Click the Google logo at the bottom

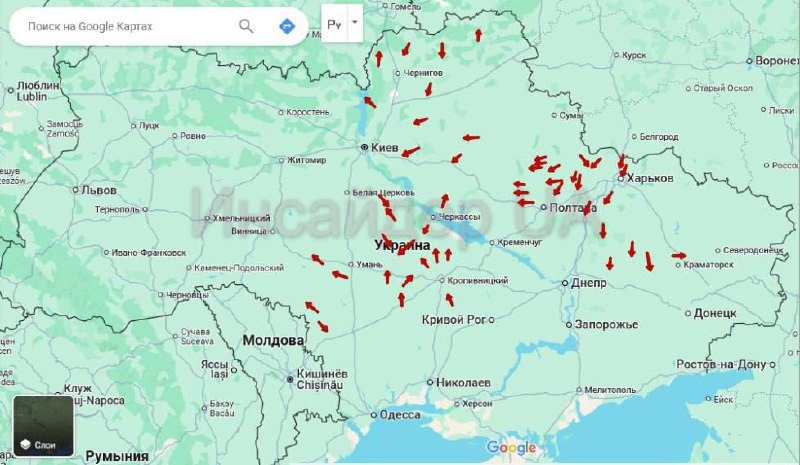[511, 448]
